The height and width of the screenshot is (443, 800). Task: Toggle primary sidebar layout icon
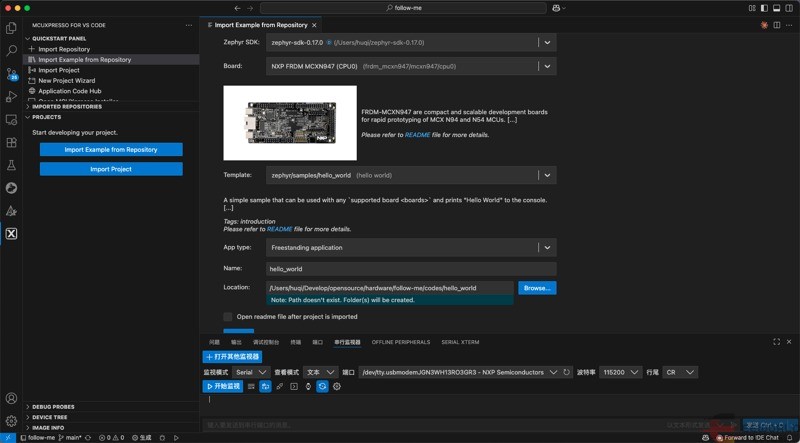click(x=764, y=8)
